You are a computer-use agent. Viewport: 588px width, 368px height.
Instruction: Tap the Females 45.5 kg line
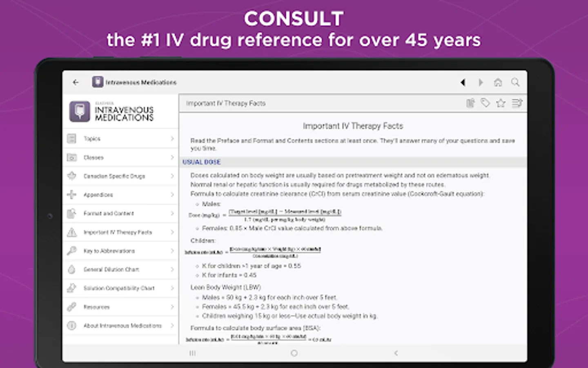(276, 306)
